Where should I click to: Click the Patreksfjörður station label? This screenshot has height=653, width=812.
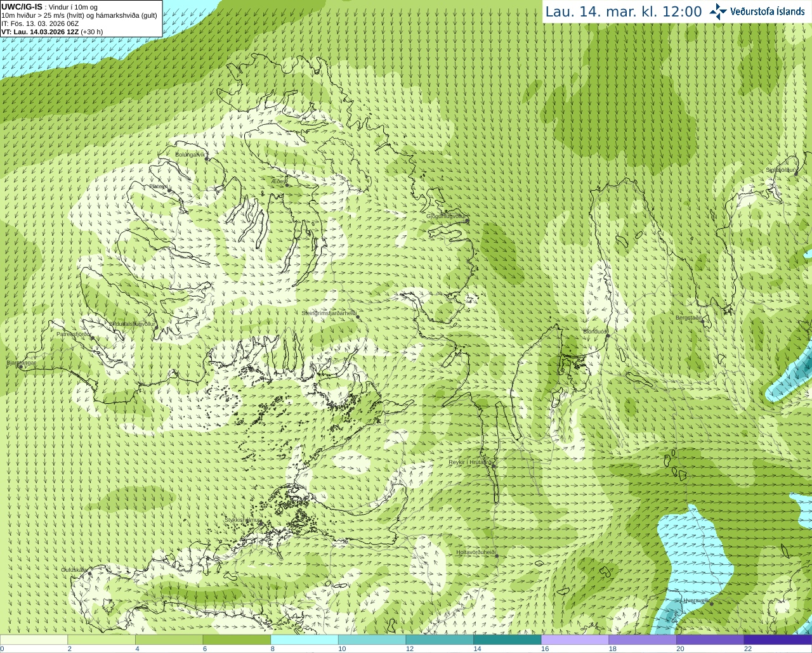74,333
